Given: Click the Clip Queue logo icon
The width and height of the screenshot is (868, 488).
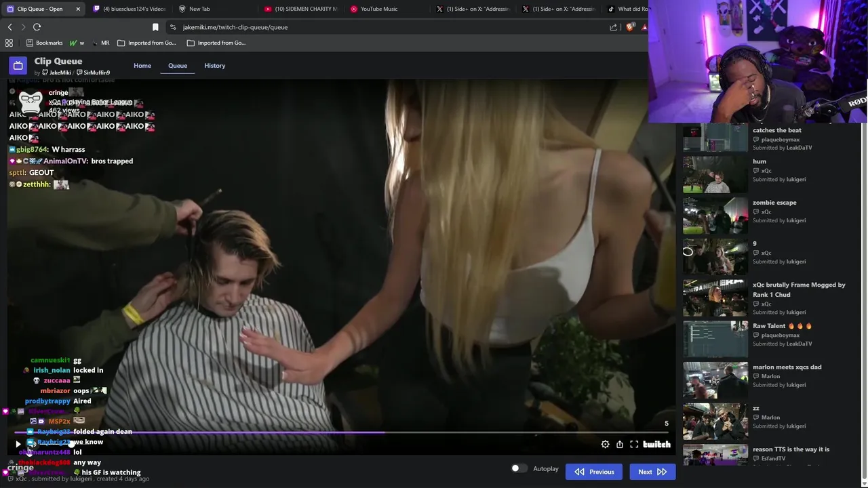Looking at the screenshot, I should 18,66.
